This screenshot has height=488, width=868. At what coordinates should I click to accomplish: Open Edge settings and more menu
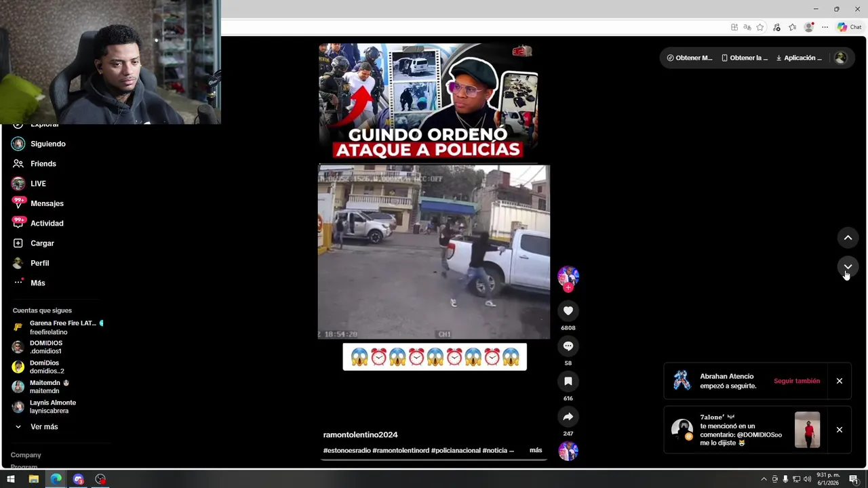(x=825, y=27)
